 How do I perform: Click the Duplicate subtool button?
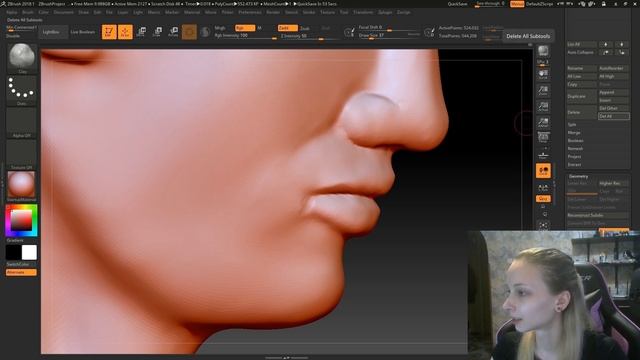tap(582, 96)
